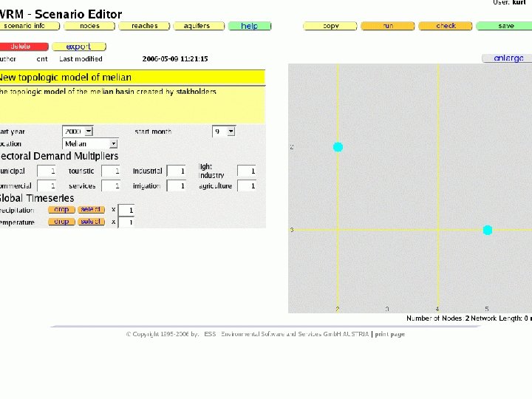Edit the industrial multiplier field
The width and height of the screenshot is (532, 399).
pos(176,171)
